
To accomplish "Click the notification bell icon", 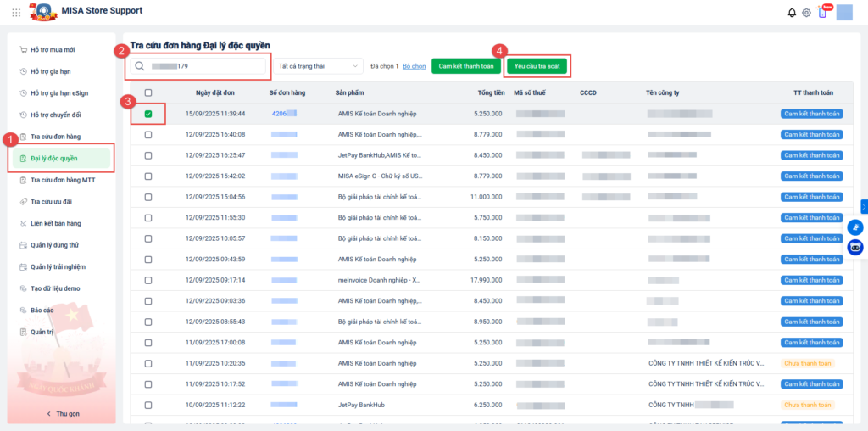I will (x=792, y=12).
